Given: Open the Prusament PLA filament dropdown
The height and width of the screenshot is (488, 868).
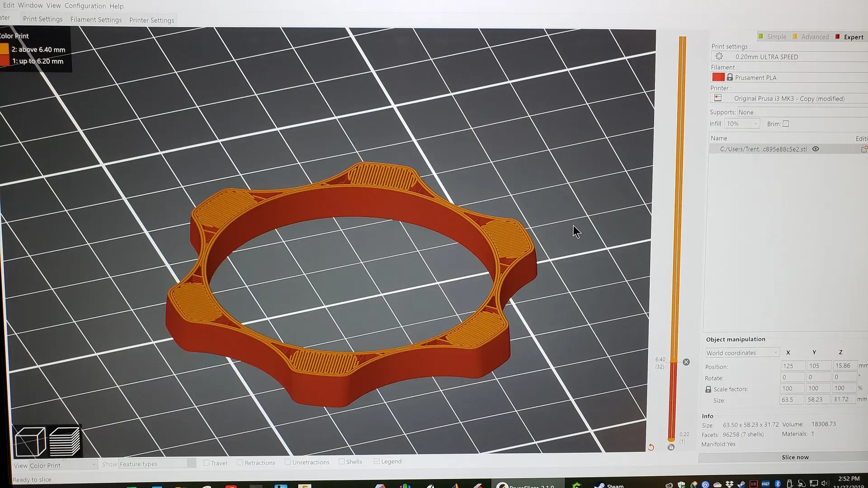Looking at the screenshot, I should click(x=789, y=77).
